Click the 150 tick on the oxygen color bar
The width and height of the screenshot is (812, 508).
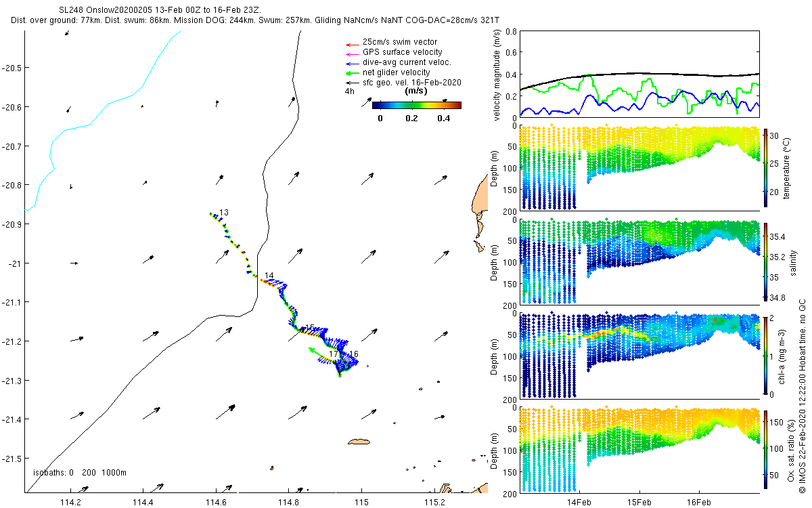coord(777,422)
